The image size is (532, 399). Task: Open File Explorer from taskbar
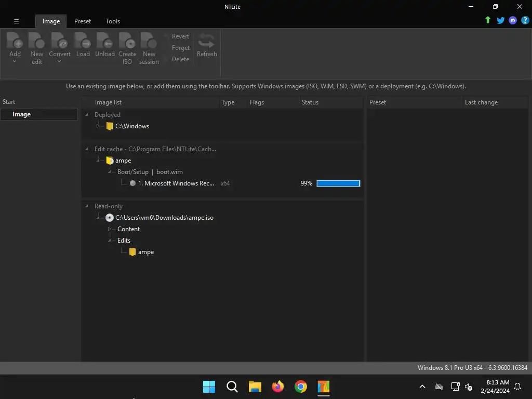click(x=255, y=387)
